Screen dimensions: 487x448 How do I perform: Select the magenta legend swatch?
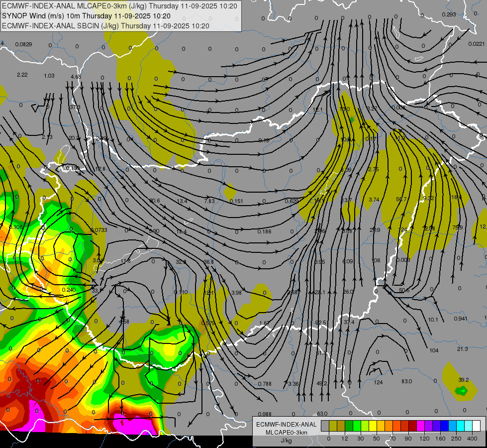[x=421, y=426]
